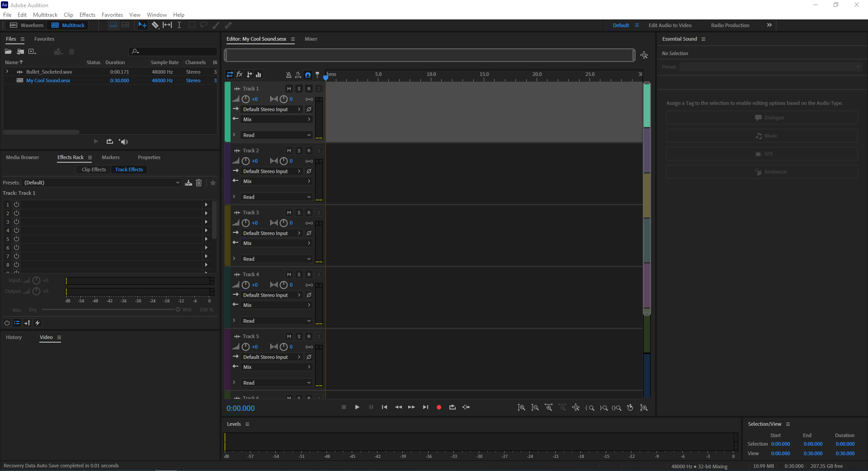Show Sends section in editor toolbar
868x471 pixels.
pyautogui.click(x=249, y=75)
